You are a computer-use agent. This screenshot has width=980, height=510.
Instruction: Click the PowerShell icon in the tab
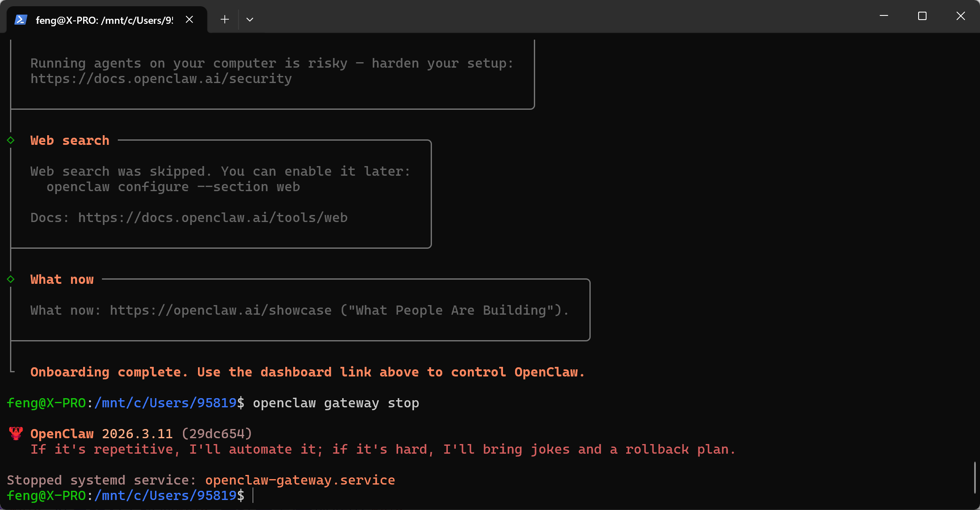click(21, 20)
